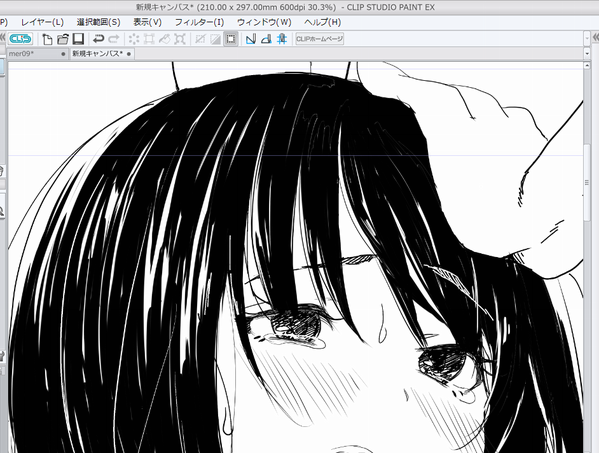599x453 pixels.
Task: Click the mesh/free transform icon
Action: coord(180,39)
